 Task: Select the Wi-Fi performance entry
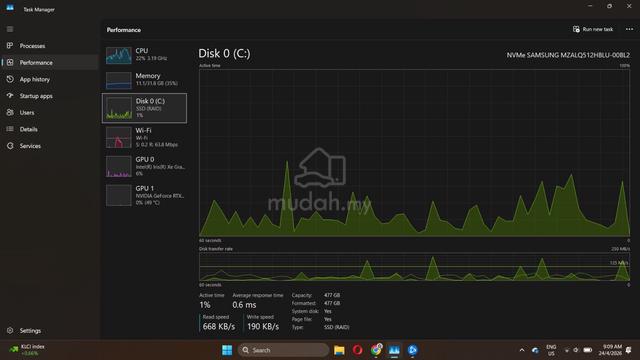tap(144, 137)
